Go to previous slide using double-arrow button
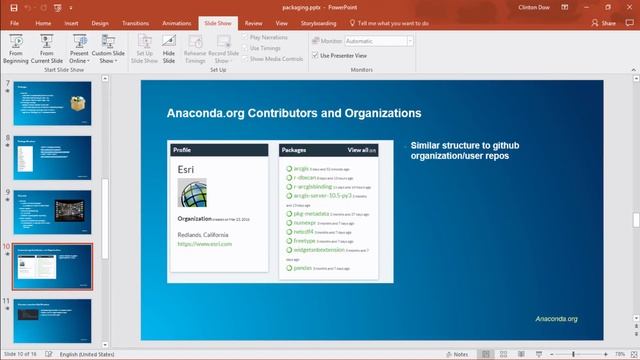This screenshot has height=360, width=640. coord(636,327)
